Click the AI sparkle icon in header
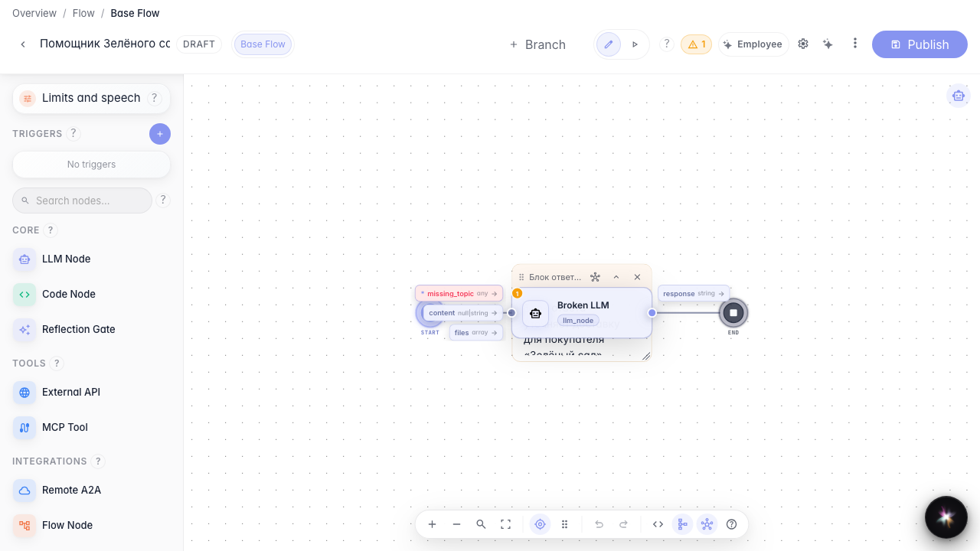Image resolution: width=980 pixels, height=551 pixels. (828, 44)
